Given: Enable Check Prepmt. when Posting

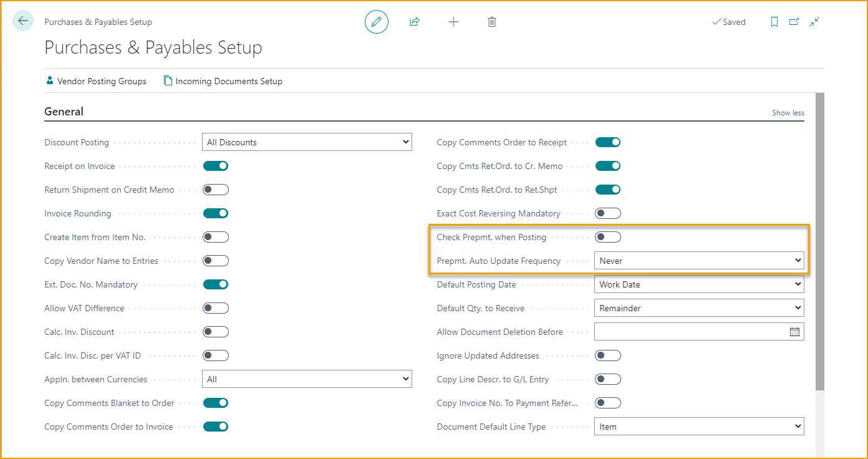Looking at the screenshot, I should [x=608, y=236].
